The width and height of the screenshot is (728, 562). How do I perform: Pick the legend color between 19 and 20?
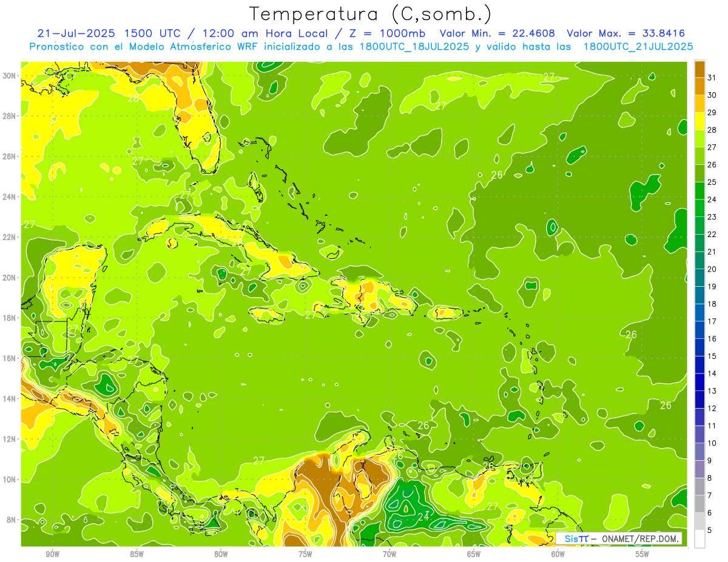point(699,278)
